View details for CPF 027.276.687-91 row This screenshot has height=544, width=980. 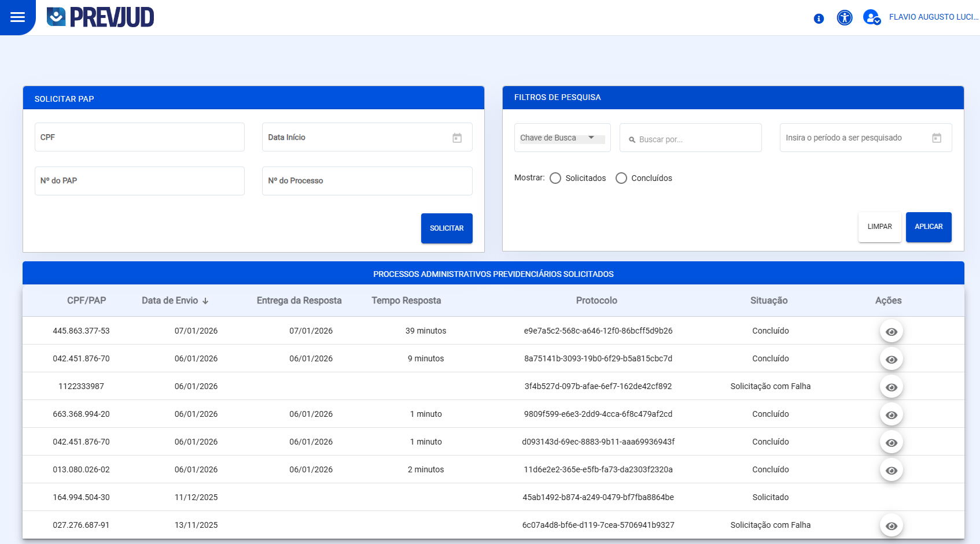pos(891,526)
